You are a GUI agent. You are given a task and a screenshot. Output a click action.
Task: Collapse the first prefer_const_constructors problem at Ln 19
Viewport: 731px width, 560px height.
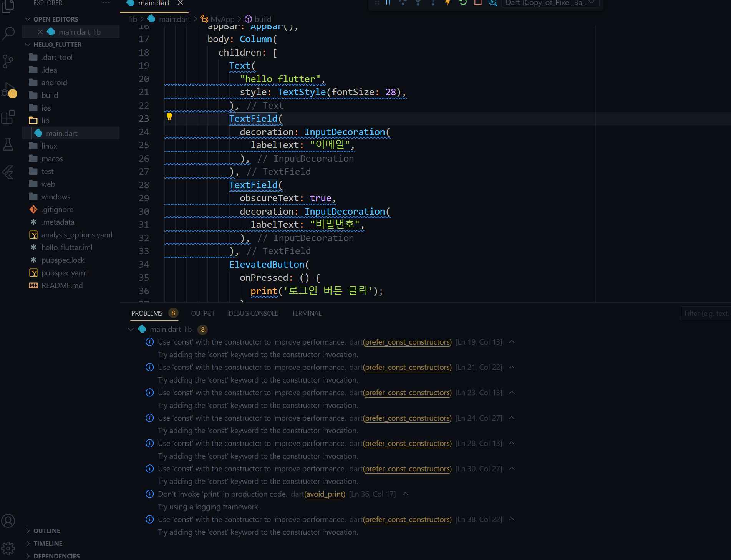point(512,342)
